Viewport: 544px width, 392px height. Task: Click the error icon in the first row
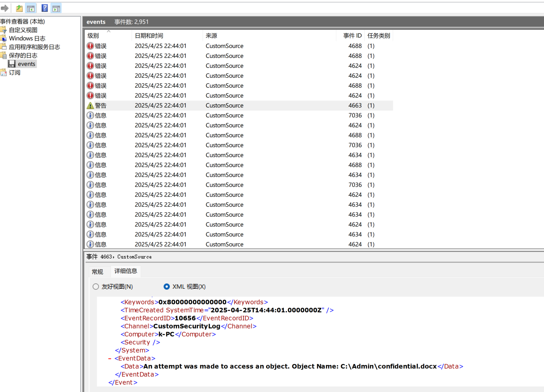(x=90, y=46)
